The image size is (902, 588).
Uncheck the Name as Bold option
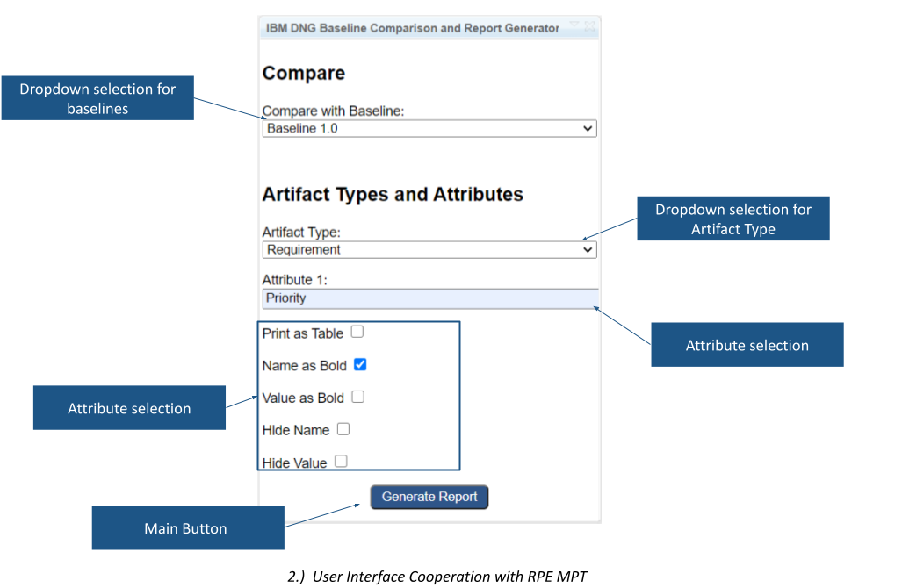point(359,364)
